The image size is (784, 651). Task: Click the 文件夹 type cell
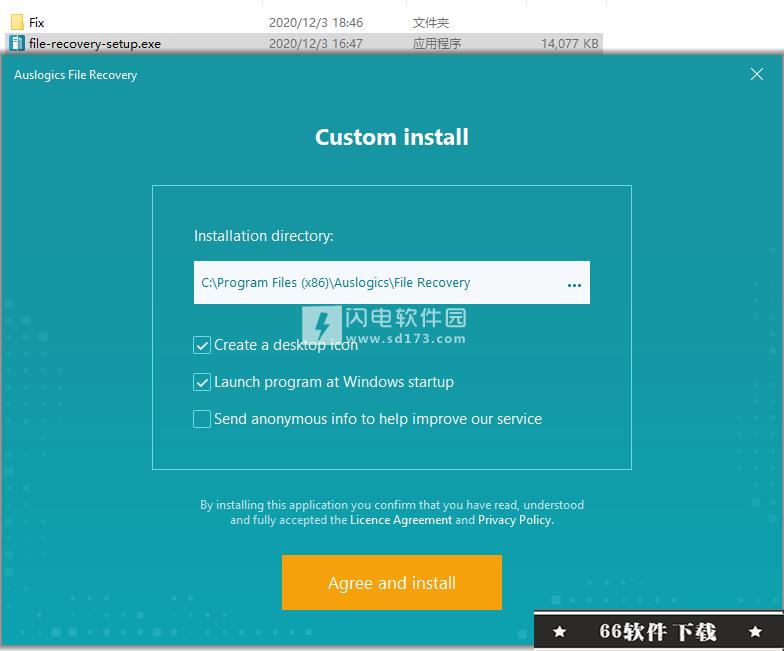click(x=430, y=22)
